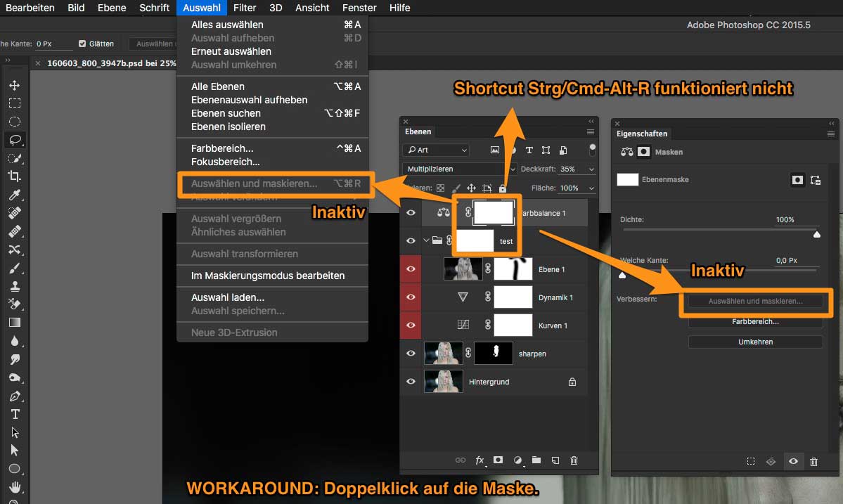Open the Filter menu
The height and width of the screenshot is (504, 843).
[245, 8]
